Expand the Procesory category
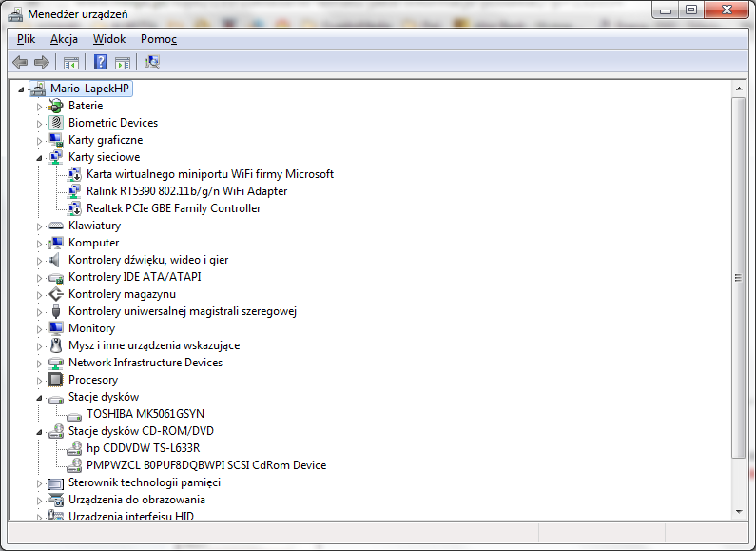 (39, 381)
